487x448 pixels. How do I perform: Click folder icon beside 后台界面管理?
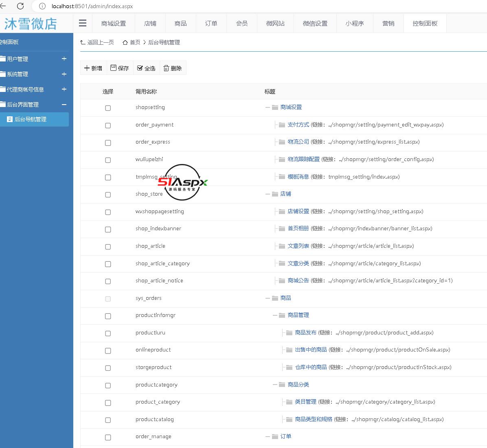coord(3,104)
